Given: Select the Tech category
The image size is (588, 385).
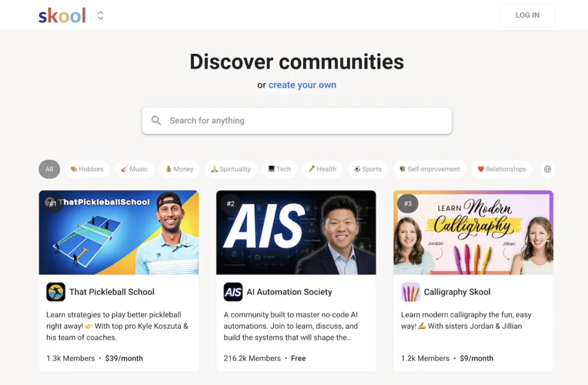Looking at the screenshot, I should 279,169.
